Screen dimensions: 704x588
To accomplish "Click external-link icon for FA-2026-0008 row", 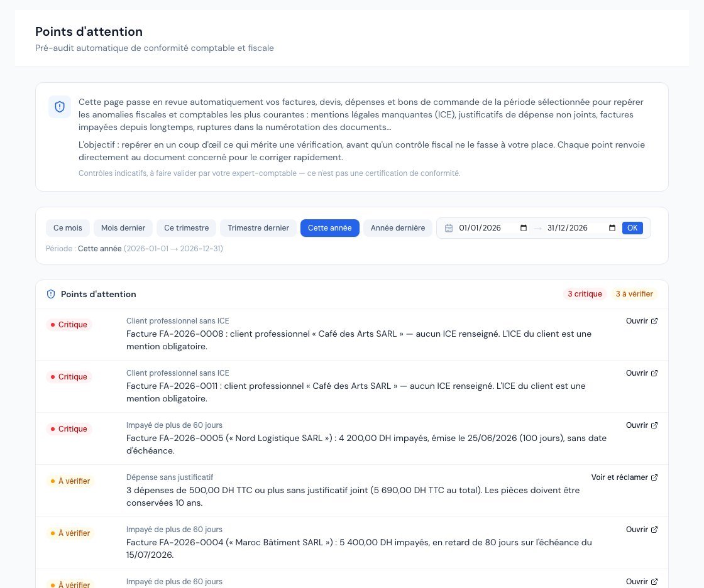I will coord(654,321).
